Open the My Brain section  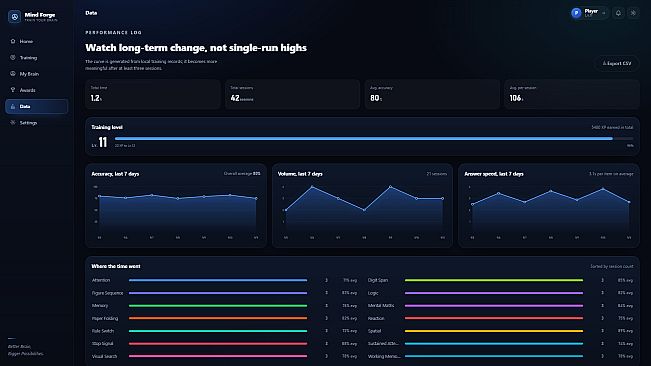[x=37, y=74]
